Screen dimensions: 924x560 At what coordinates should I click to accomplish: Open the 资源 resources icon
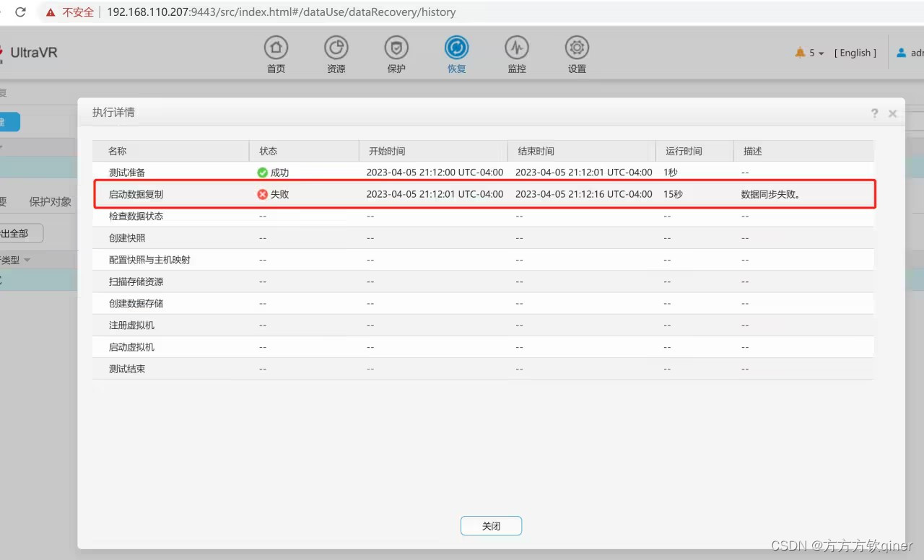click(x=336, y=48)
